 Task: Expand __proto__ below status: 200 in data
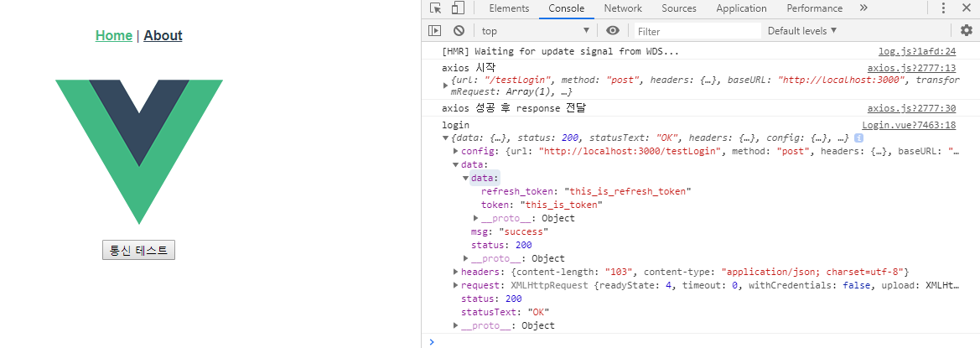click(465, 258)
